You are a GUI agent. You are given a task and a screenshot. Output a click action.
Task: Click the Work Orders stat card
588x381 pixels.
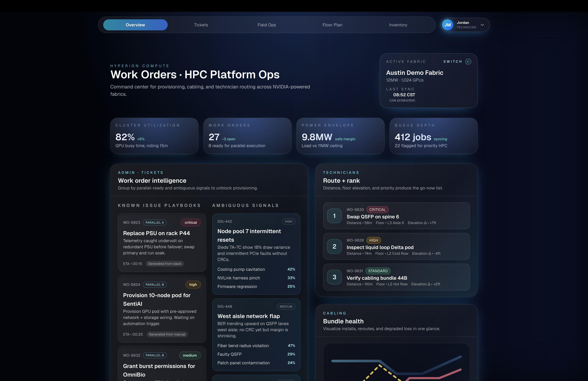click(x=247, y=136)
